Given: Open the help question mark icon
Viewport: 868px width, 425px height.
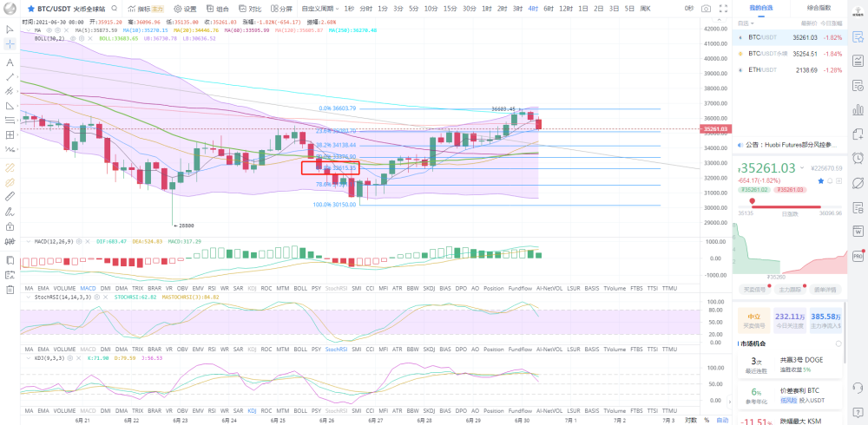Looking at the screenshot, I should point(858,410).
